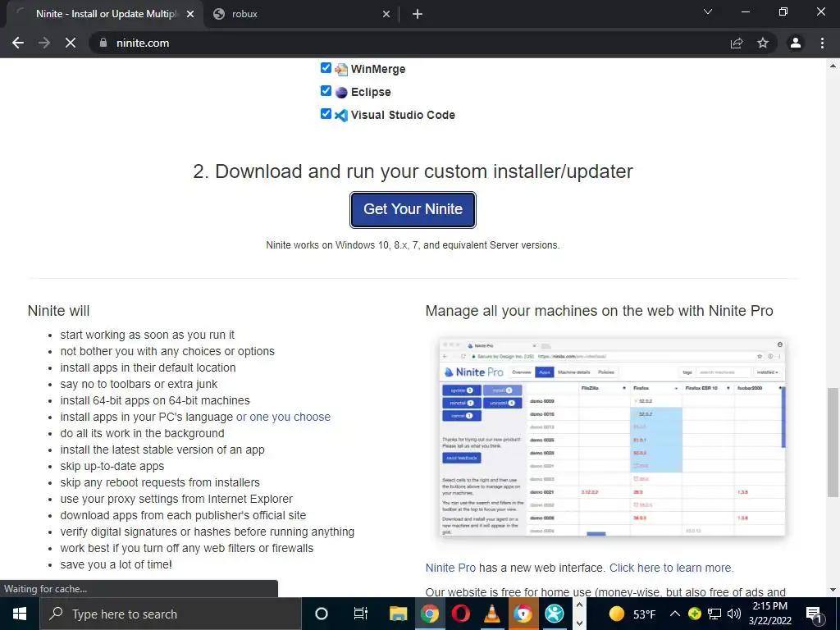The image size is (840, 630).
Task: Select the Ninite tab
Action: pyautogui.click(x=104, y=15)
